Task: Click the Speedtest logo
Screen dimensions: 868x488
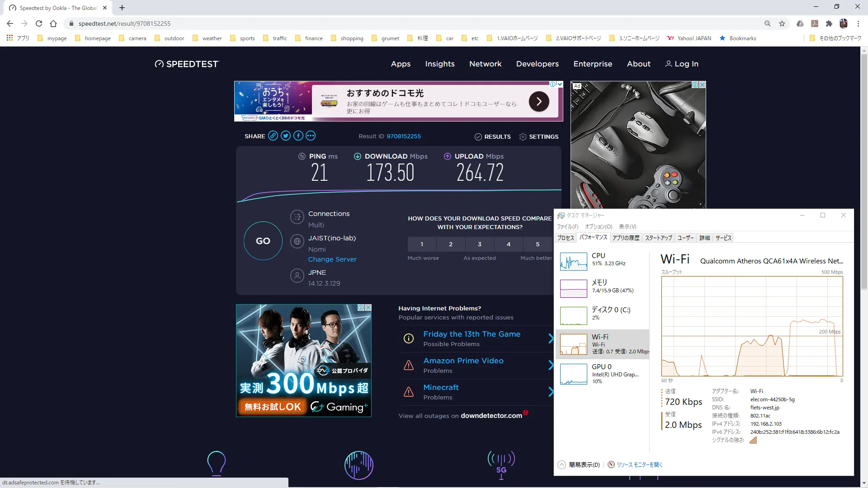Action: click(187, 64)
